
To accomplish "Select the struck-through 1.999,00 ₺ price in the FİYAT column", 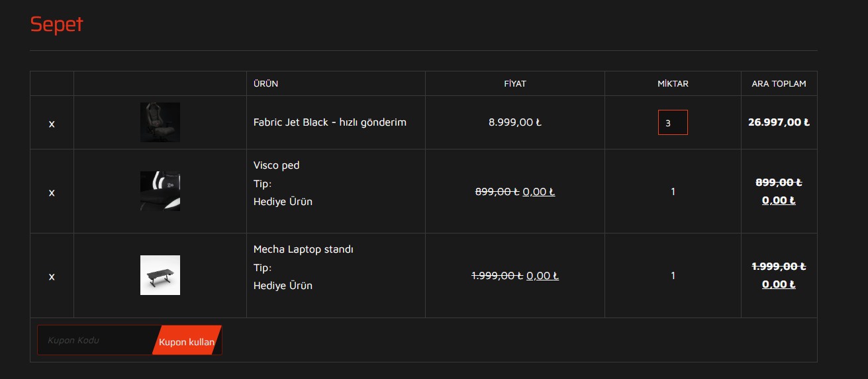I will (x=497, y=276).
